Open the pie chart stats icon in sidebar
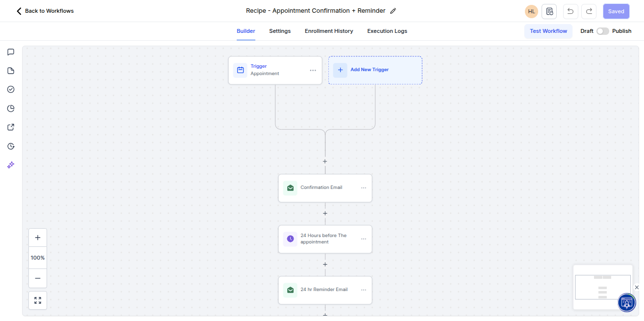Screen dimensions: 644x321 click(x=11, y=108)
